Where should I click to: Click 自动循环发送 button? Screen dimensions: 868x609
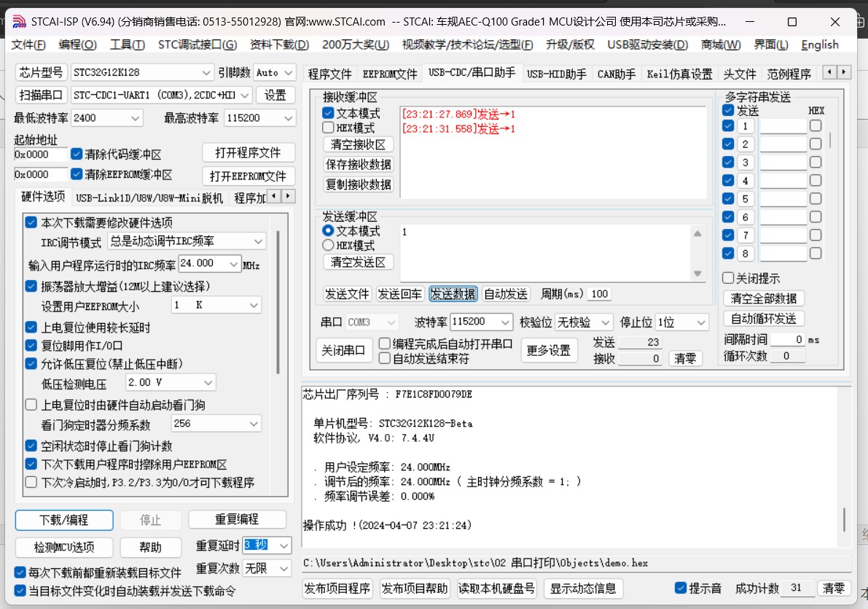click(763, 319)
